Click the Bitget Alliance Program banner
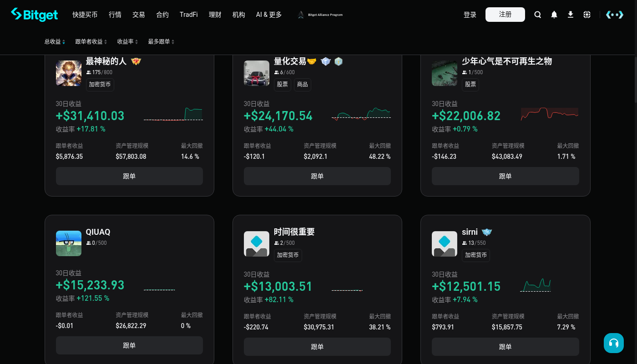637x364 pixels. tap(320, 15)
